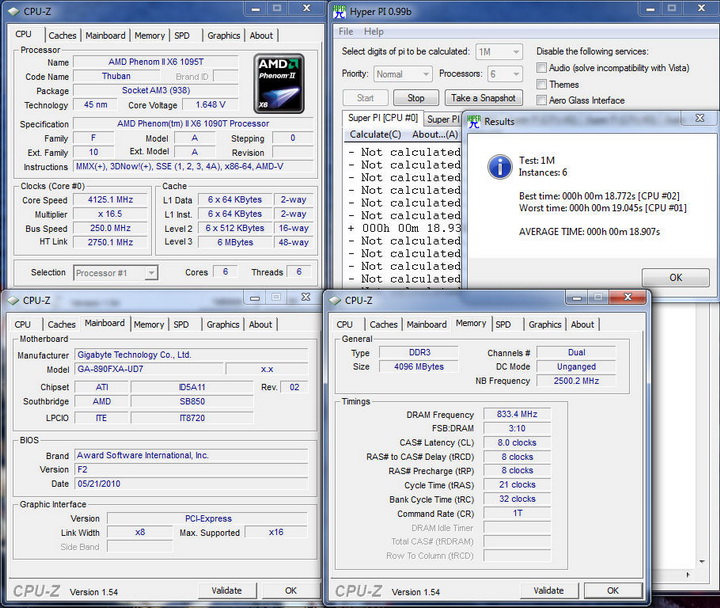Image resolution: width=720 pixels, height=608 pixels.
Task: Select Mainboard tab in Memory CPU-Z window
Action: pyautogui.click(x=427, y=324)
